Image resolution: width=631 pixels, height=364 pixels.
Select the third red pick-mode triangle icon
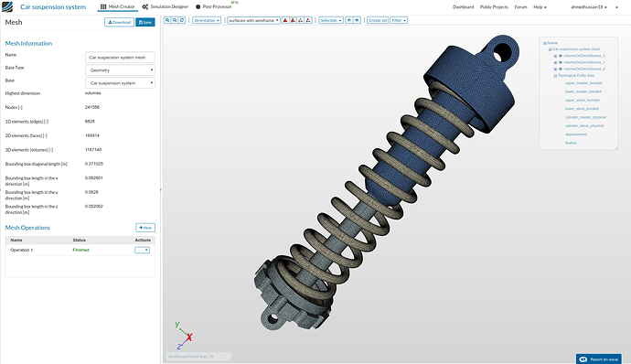(301, 20)
